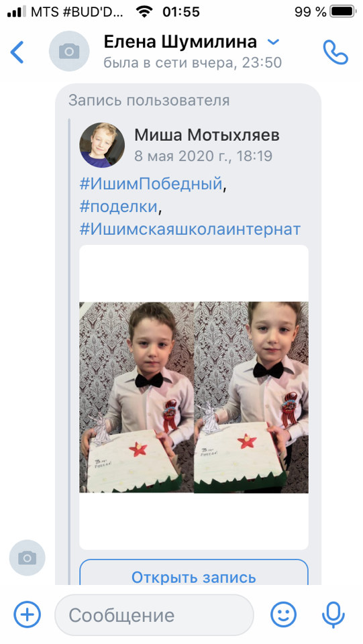
Task: Open Елена Шумилина's camera placeholder avatar in header
Action: [69, 52]
